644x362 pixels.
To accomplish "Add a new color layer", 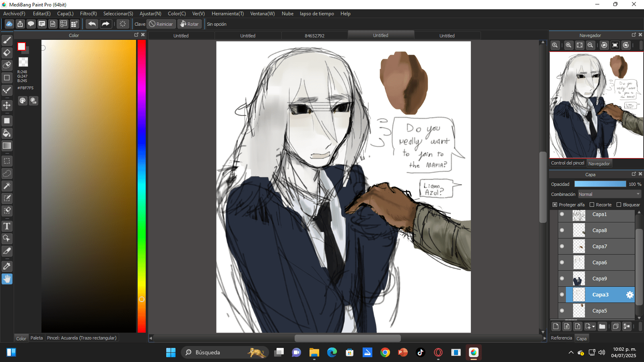I will tap(556, 326).
